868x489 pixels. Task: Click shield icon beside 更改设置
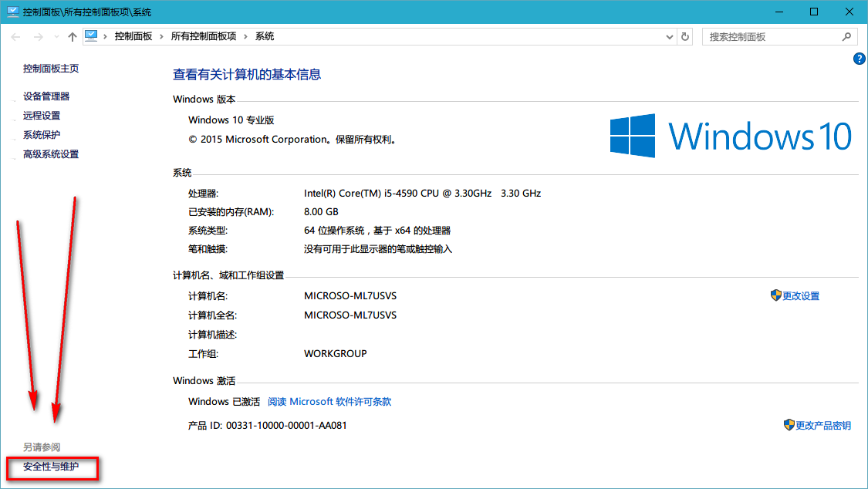pos(776,295)
